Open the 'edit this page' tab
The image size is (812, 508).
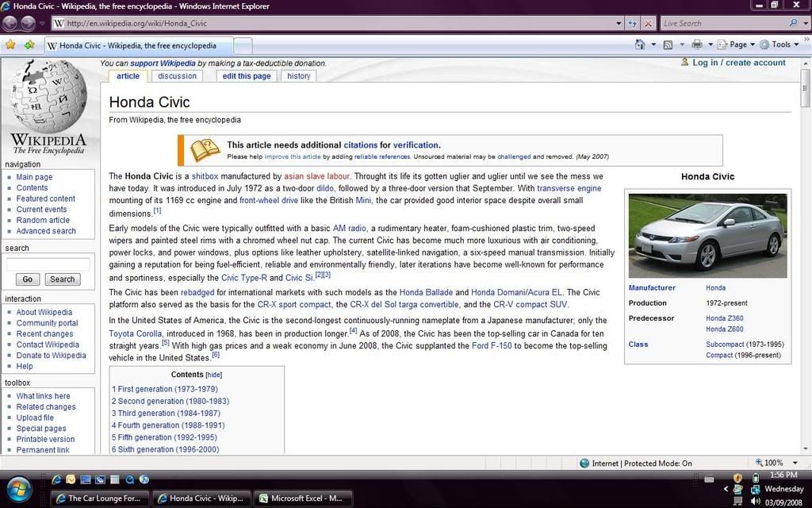[x=247, y=76]
